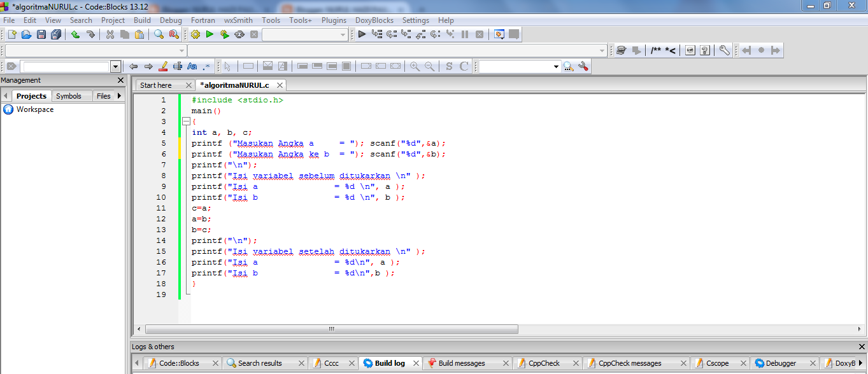Open a file with the folder icon

27,34
